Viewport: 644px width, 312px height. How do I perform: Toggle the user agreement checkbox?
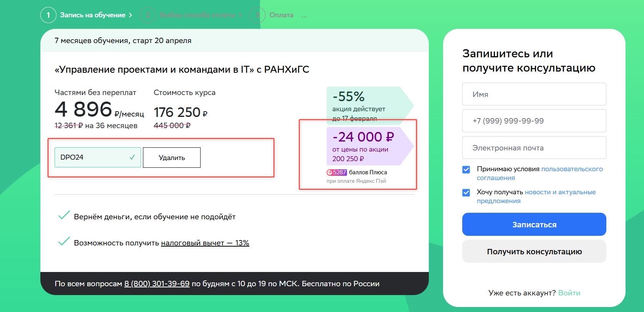point(466,169)
